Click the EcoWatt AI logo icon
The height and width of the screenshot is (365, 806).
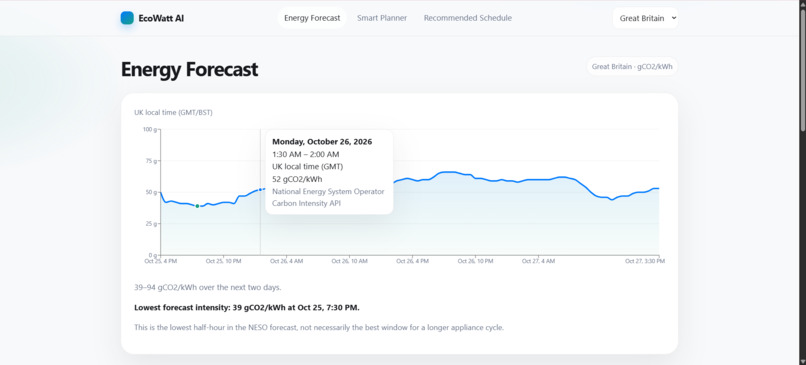click(127, 18)
